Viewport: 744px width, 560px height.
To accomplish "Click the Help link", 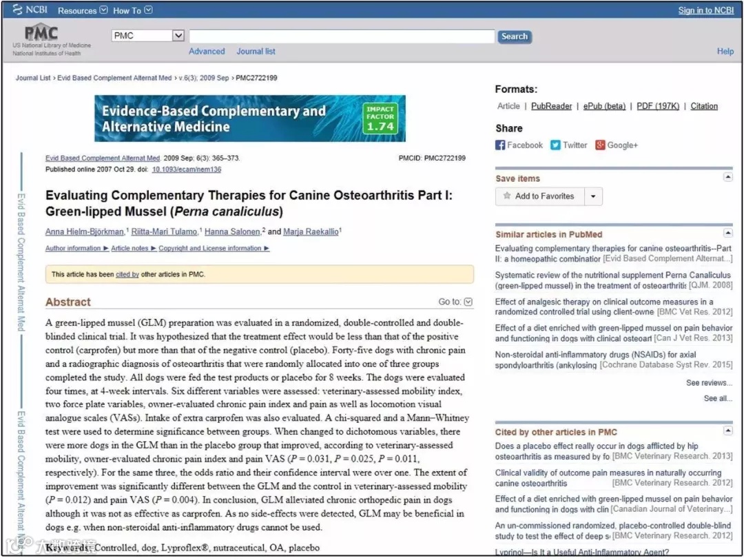I will click(725, 51).
